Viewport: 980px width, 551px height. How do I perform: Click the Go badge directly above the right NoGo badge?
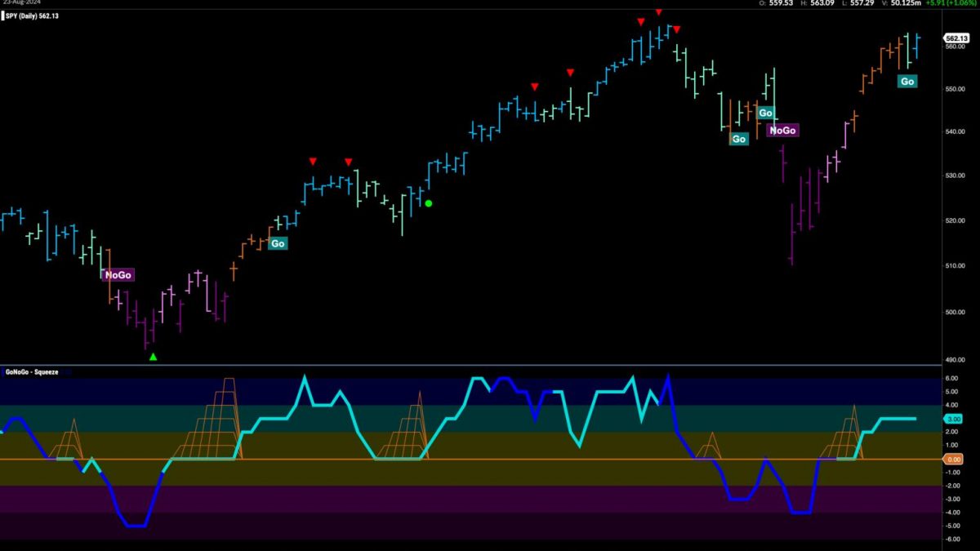765,113
